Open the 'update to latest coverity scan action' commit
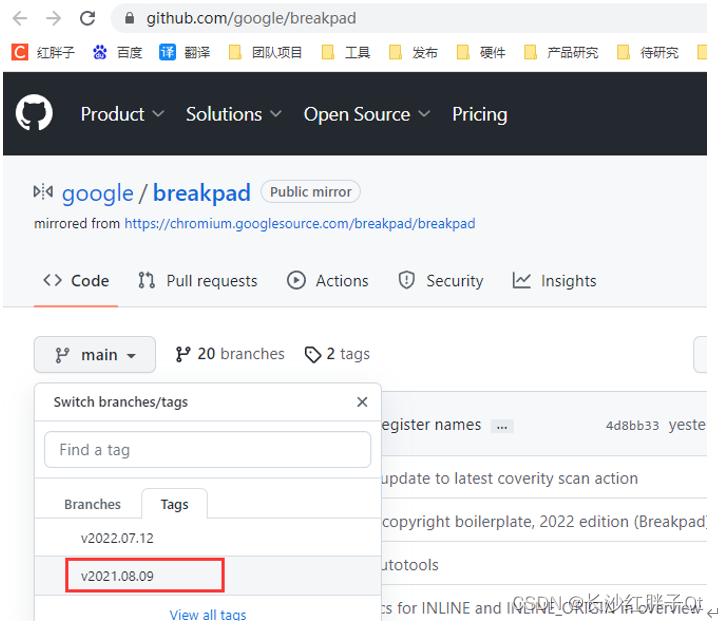This screenshot has width=719, height=623. pos(510,479)
